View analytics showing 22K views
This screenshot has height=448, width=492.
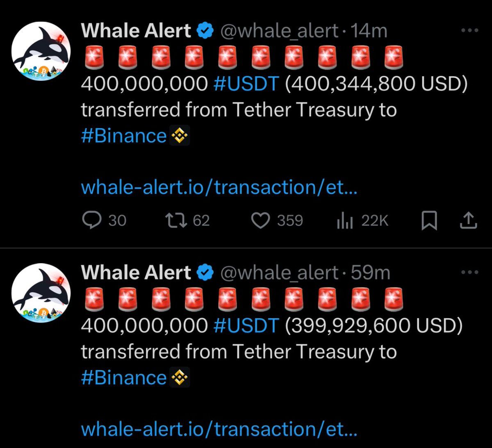coord(362,221)
